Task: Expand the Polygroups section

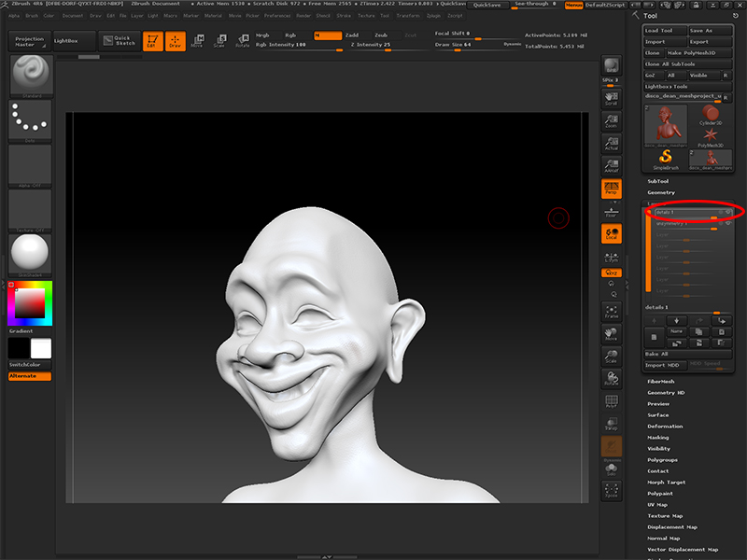Action: [663, 460]
